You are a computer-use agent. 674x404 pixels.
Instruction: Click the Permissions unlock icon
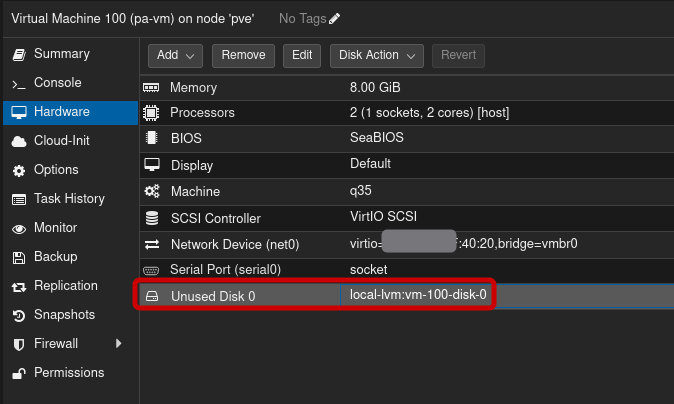17,373
